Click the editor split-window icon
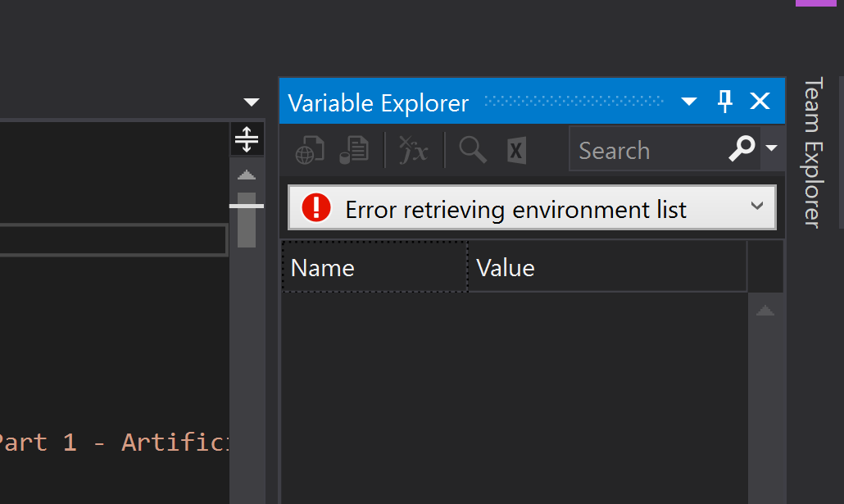 pos(247,138)
